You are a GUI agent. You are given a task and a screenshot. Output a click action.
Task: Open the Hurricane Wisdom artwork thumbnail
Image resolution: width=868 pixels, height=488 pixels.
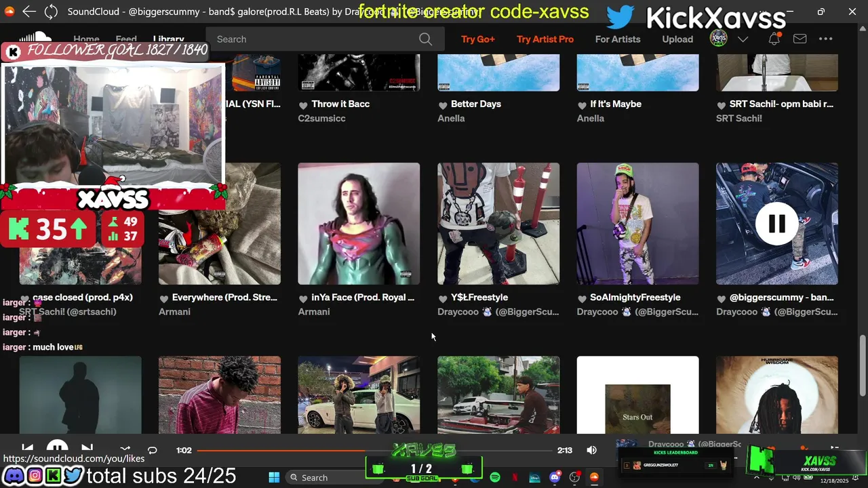pos(777,395)
